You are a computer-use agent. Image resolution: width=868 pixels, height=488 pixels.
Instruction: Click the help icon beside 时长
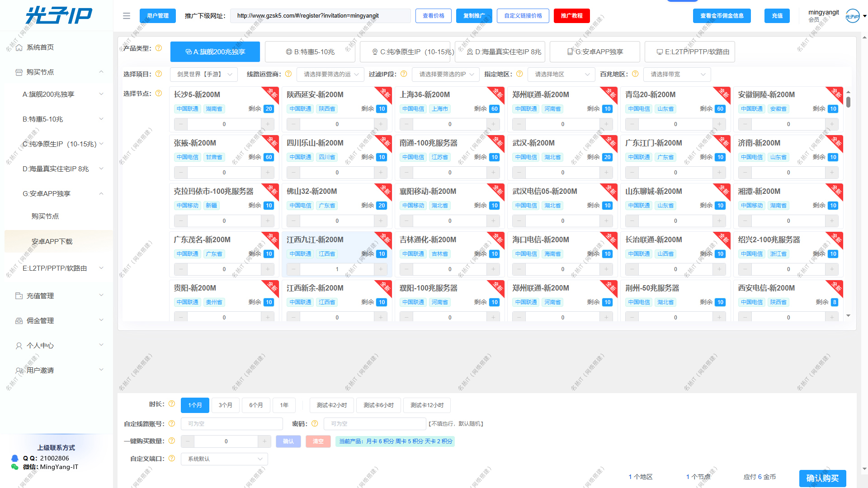pyautogui.click(x=172, y=404)
